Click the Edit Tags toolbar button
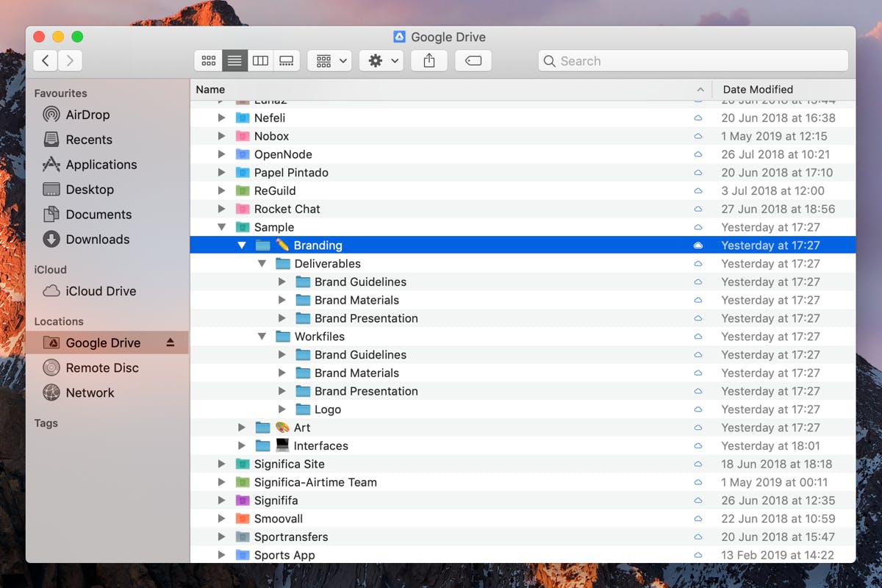The width and height of the screenshot is (882, 588). coord(473,60)
